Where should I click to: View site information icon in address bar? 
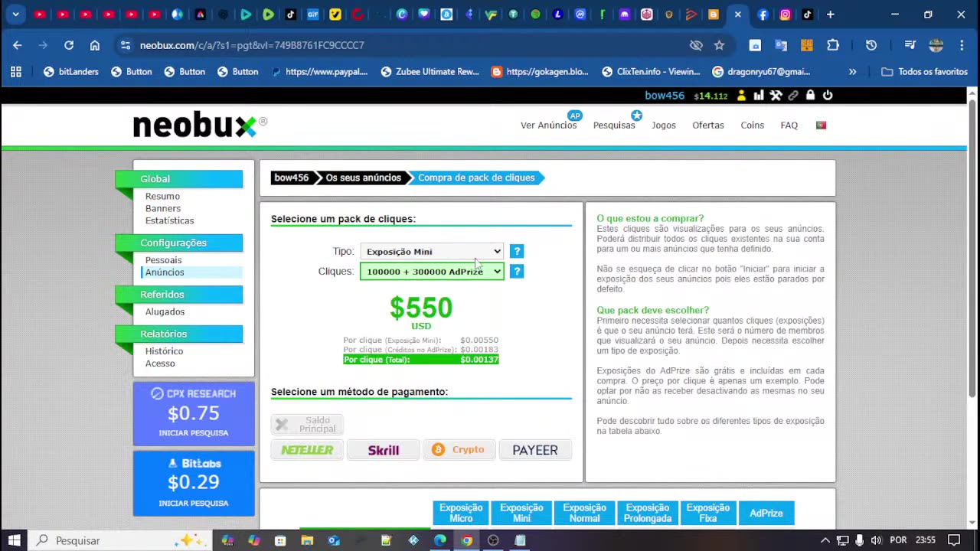point(126,45)
